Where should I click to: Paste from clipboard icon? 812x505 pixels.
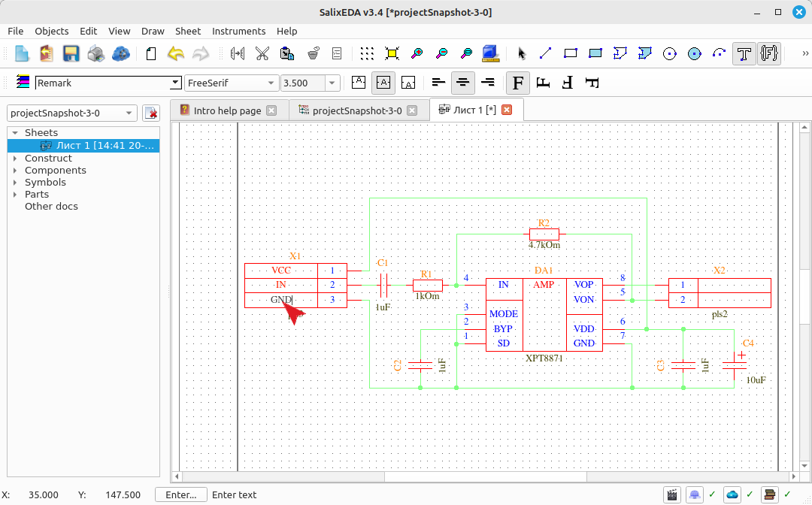287,53
